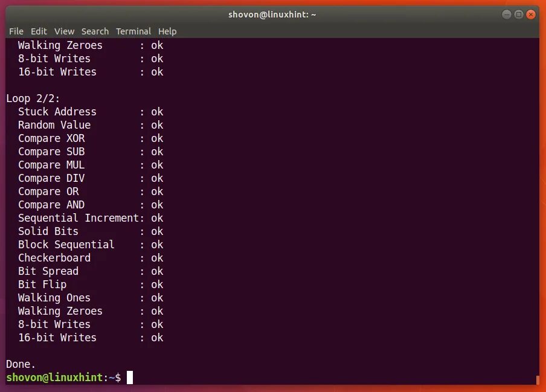The height and width of the screenshot is (392, 546).
Task: Open the View menu
Action: click(x=64, y=31)
